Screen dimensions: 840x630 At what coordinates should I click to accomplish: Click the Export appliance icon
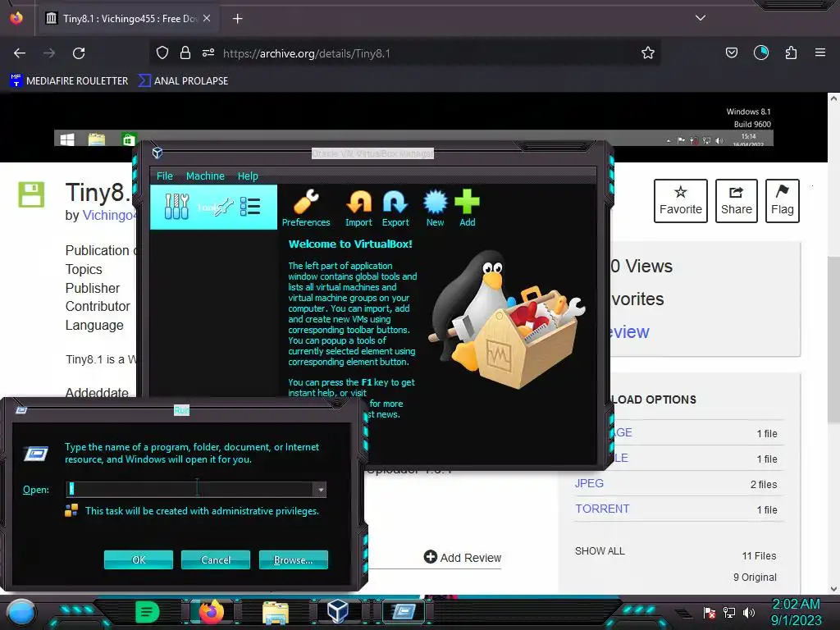click(395, 208)
